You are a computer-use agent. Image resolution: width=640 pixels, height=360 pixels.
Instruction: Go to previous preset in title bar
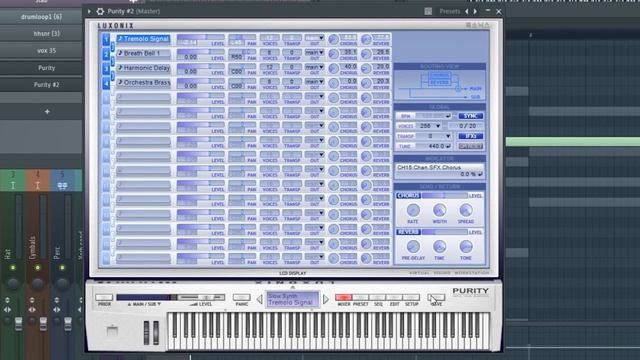pos(467,11)
